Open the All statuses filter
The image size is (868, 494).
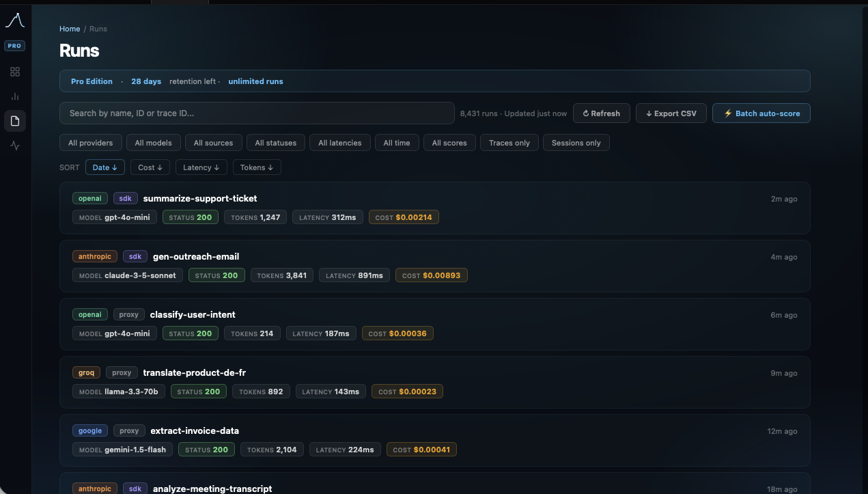click(276, 143)
